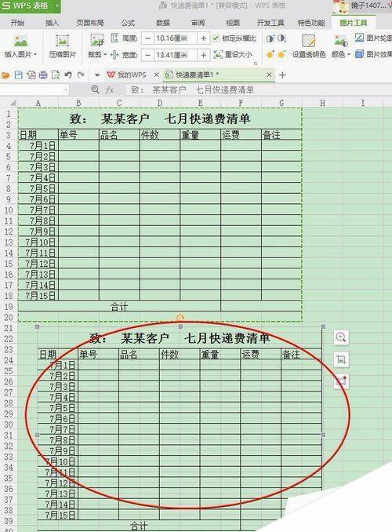Open the Name Box dropdown arrow

[65, 89]
